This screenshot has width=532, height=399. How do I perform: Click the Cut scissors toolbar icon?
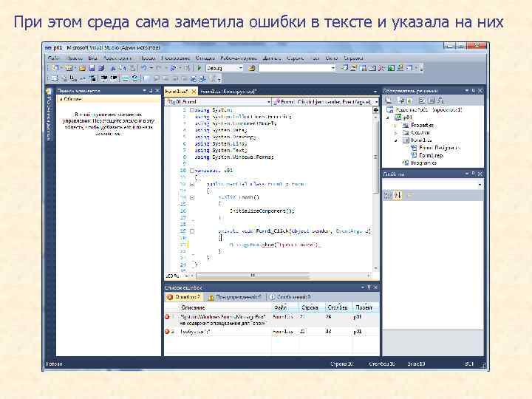pos(113,68)
